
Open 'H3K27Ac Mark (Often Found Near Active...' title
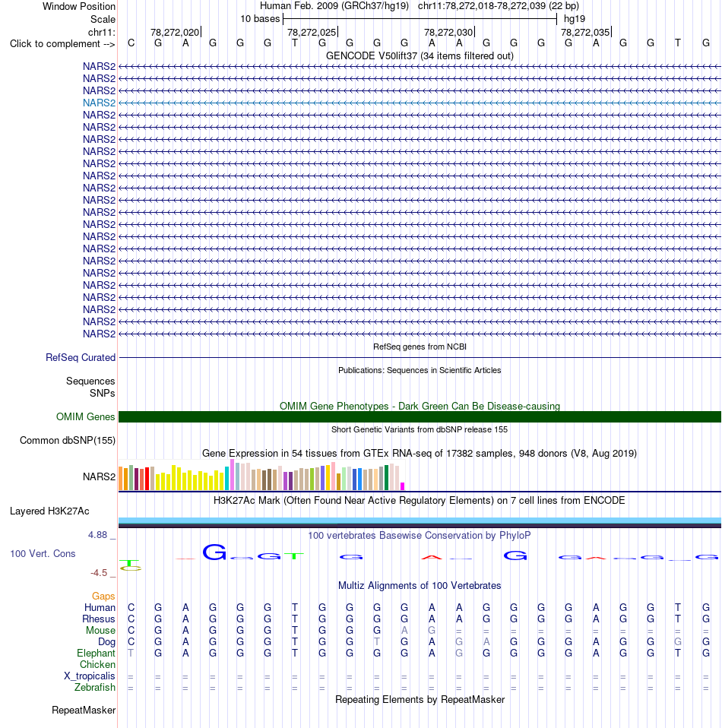click(420, 501)
